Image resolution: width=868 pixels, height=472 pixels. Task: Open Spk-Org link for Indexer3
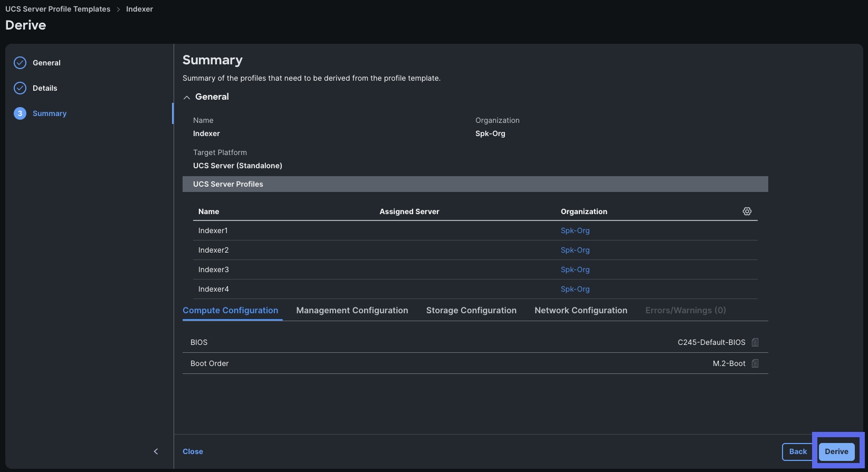575,269
